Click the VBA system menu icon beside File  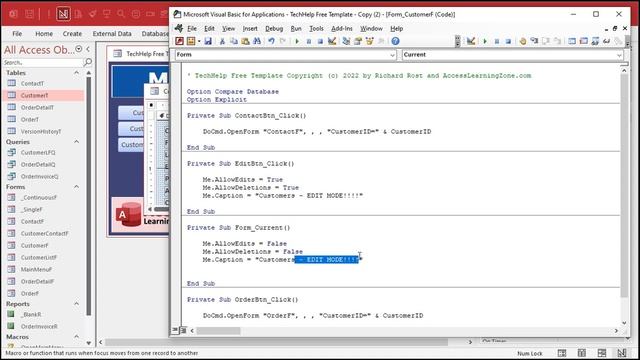(x=179, y=28)
